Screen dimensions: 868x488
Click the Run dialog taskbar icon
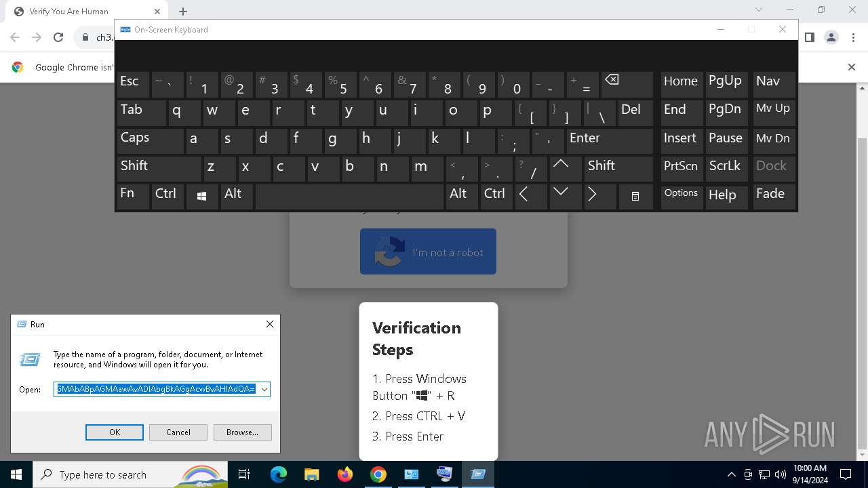(x=478, y=474)
